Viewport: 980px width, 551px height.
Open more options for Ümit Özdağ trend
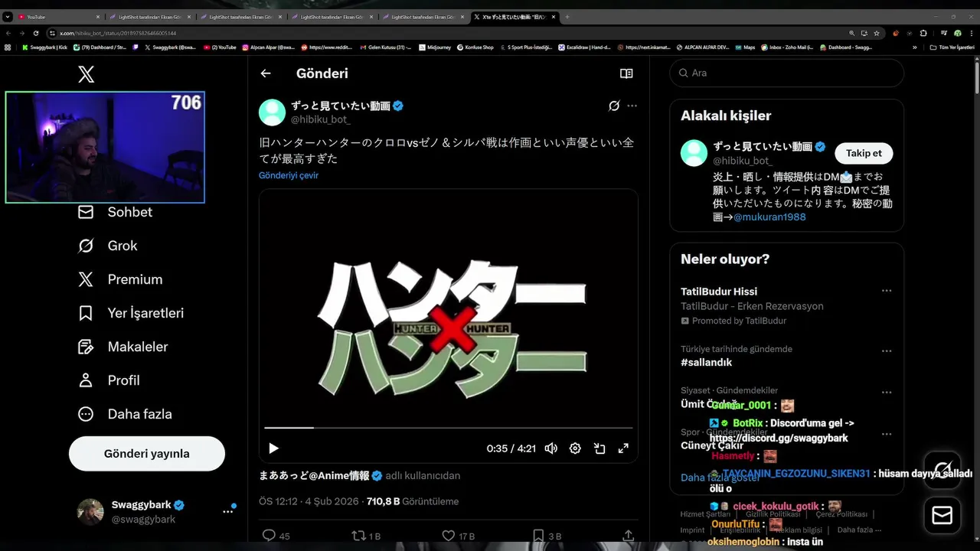click(x=886, y=393)
